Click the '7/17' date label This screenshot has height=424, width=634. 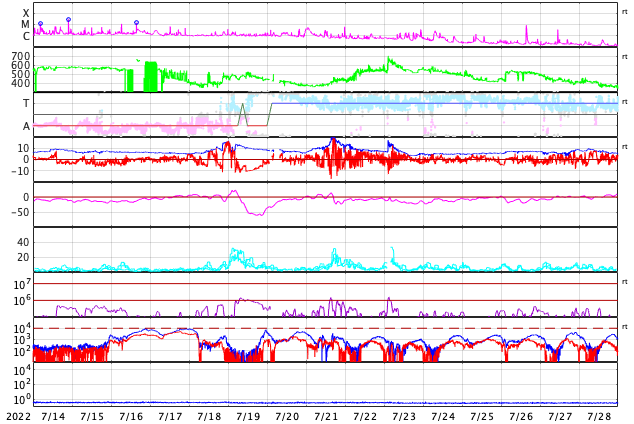(x=170, y=416)
